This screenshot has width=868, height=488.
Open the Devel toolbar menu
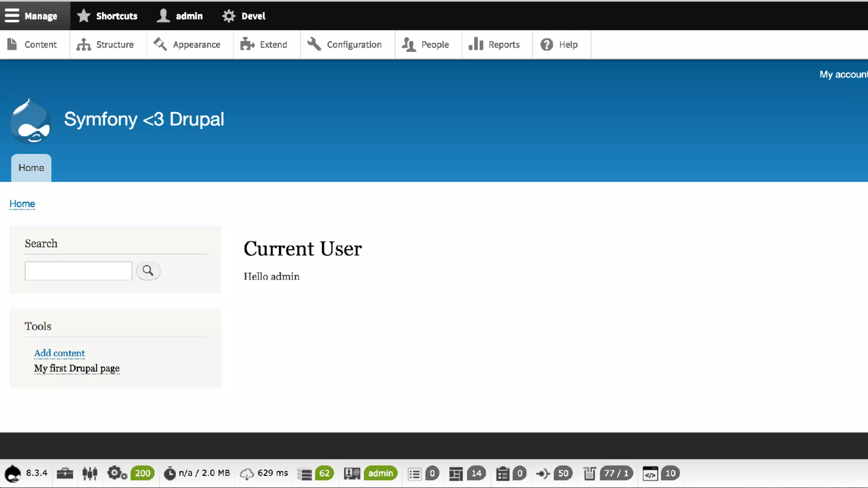coord(244,16)
